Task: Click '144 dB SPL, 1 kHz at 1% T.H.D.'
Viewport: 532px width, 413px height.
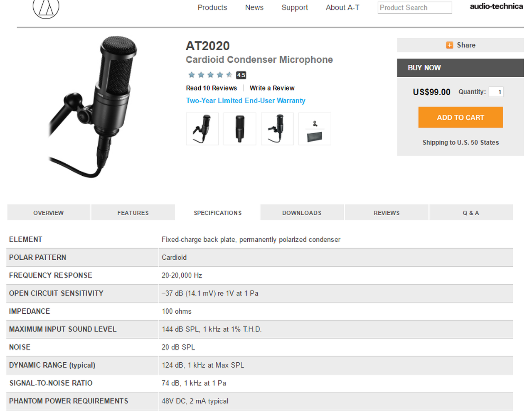Action: (212, 329)
